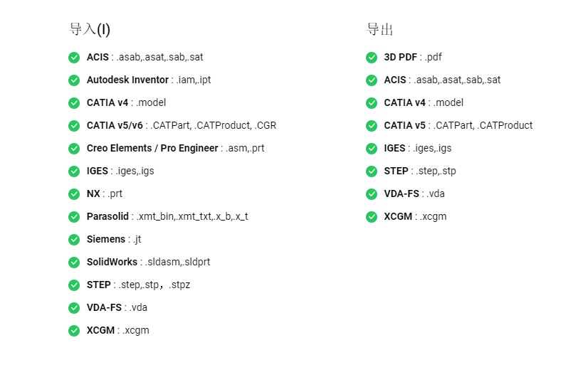
Task: Click check icon beside Siemens .jt
Action: pos(74,240)
